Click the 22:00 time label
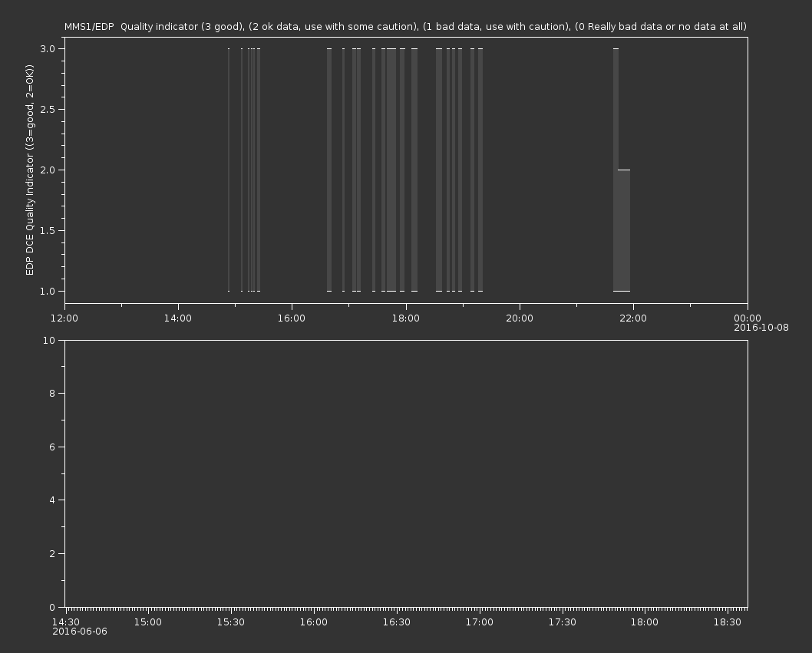Screen dimensions: 812x653 coord(633,318)
